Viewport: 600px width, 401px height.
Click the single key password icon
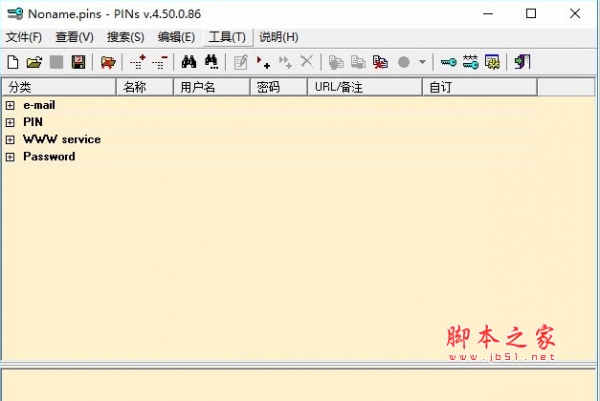pos(448,62)
